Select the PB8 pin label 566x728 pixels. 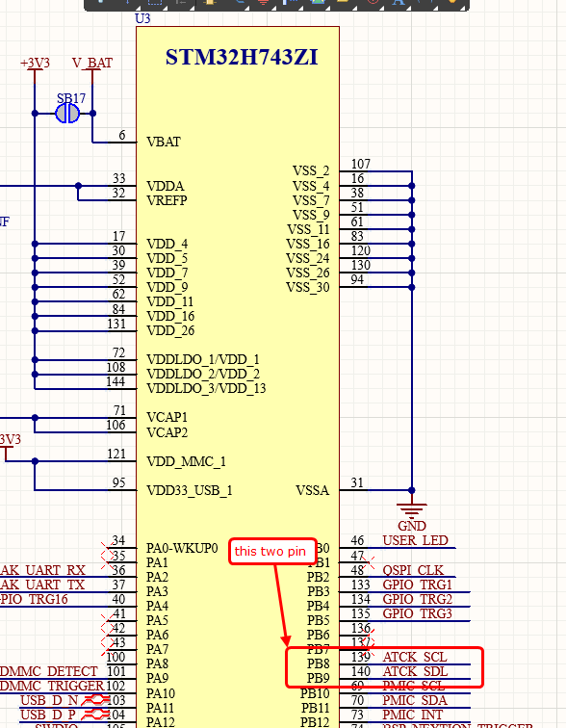click(x=319, y=663)
